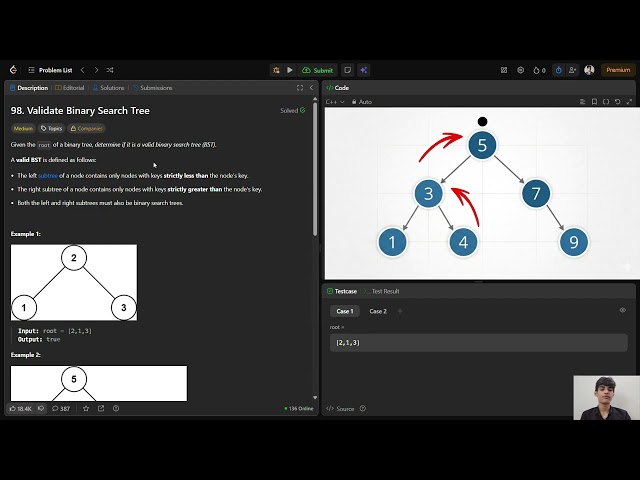The image size is (640, 480).
Task: Open the C++ language dropdown
Action: 335,102
